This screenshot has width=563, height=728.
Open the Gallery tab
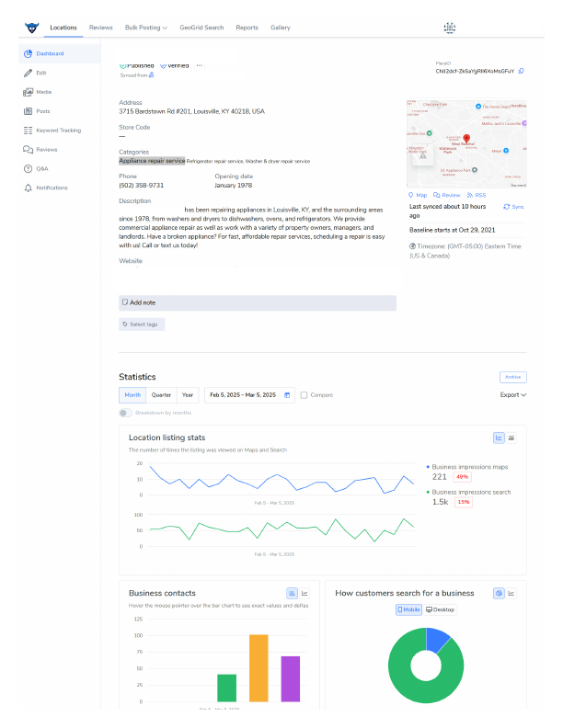coord(281,28)
